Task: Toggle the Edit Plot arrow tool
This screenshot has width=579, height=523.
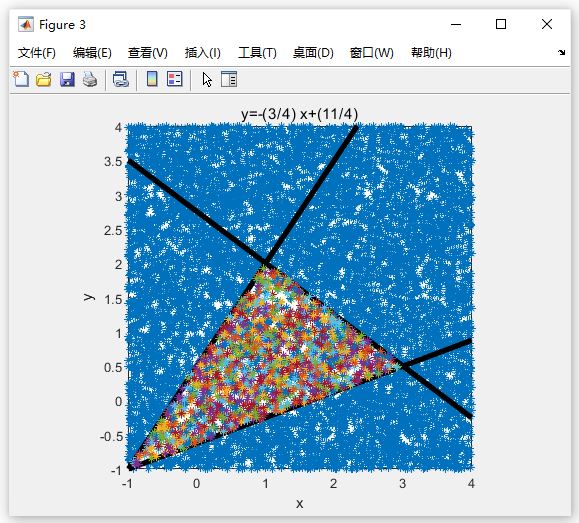Action: 207,79
